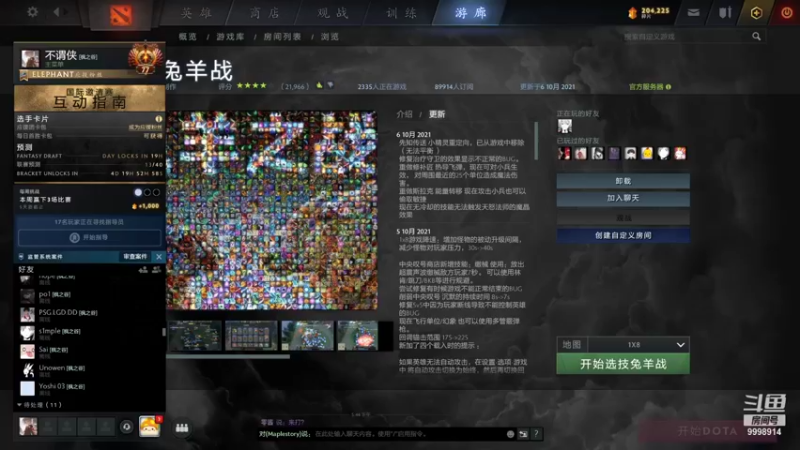Click 加入聊天 join chat button

(x=623, y=198)
